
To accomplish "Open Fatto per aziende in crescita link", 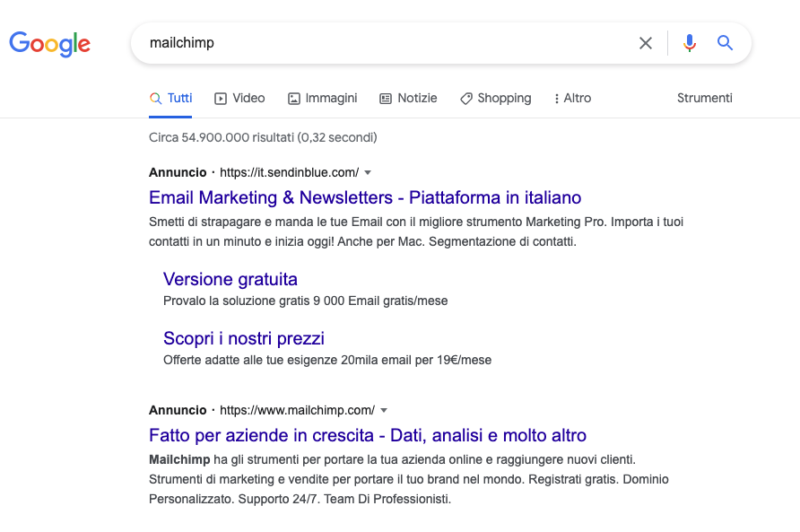I will (x=368, y=435).
